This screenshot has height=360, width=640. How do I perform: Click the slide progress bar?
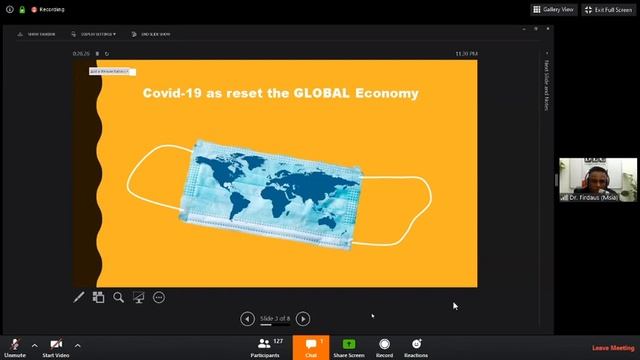(275, 325)
